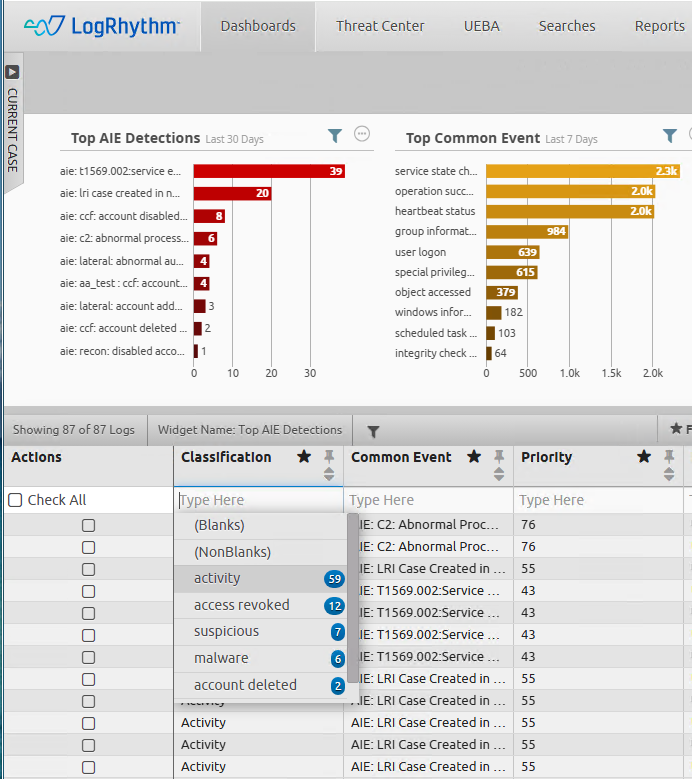Expand the Current Case side panel
This screenshot has height=779, width=692.
pos(12,72)
